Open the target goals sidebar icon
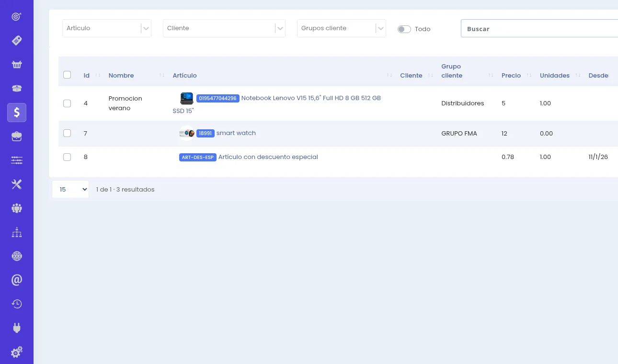Image resolution: width=618 pixels, height=364 pixels. tap(17, 16)
